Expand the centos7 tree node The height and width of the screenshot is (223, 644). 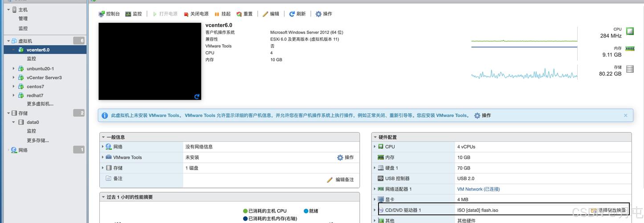[14, 87]
